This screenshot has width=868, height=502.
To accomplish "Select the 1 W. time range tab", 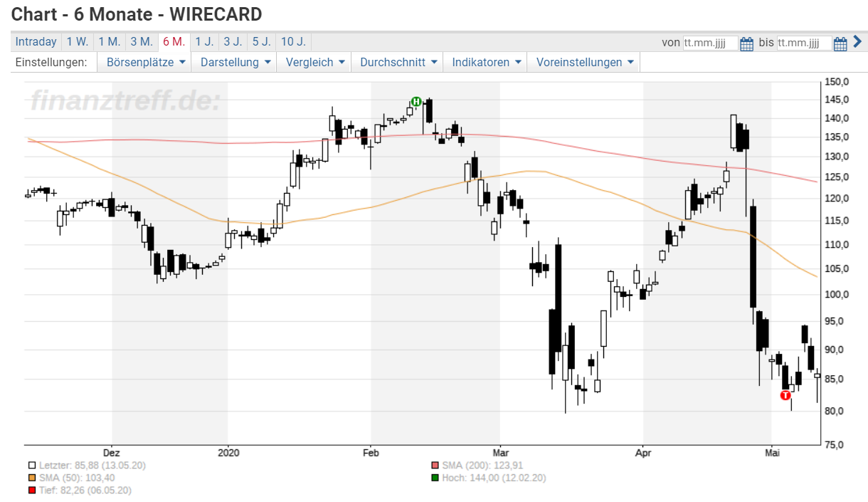I will [x=78, y=42].
